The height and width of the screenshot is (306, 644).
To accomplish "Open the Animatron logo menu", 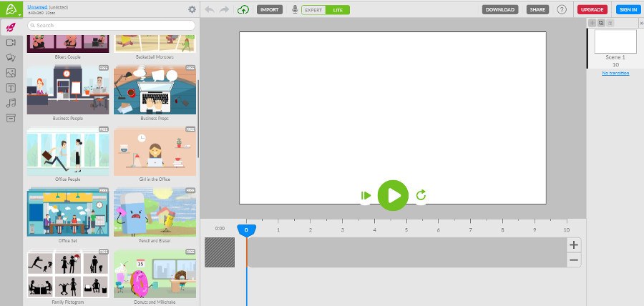I will 11,9.
